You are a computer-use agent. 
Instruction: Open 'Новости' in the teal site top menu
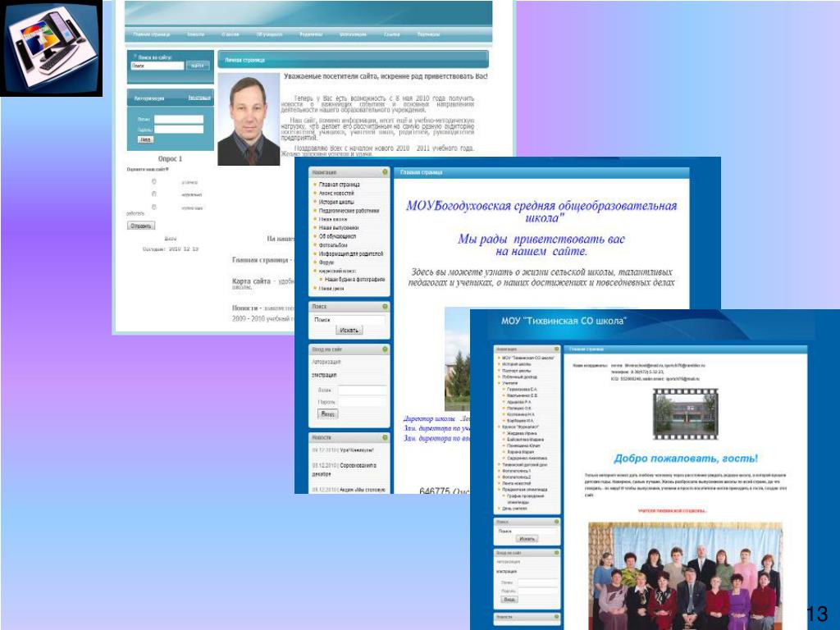pos(195,34)
